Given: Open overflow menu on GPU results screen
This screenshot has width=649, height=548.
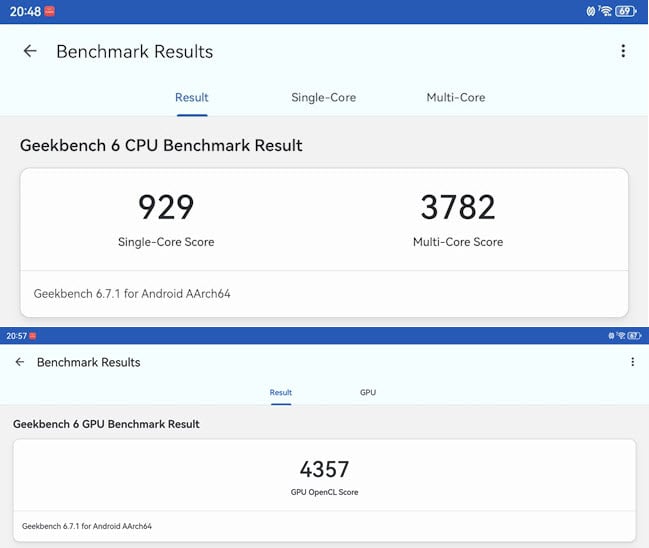Looking at the screenshot, I should coord(632,362).
